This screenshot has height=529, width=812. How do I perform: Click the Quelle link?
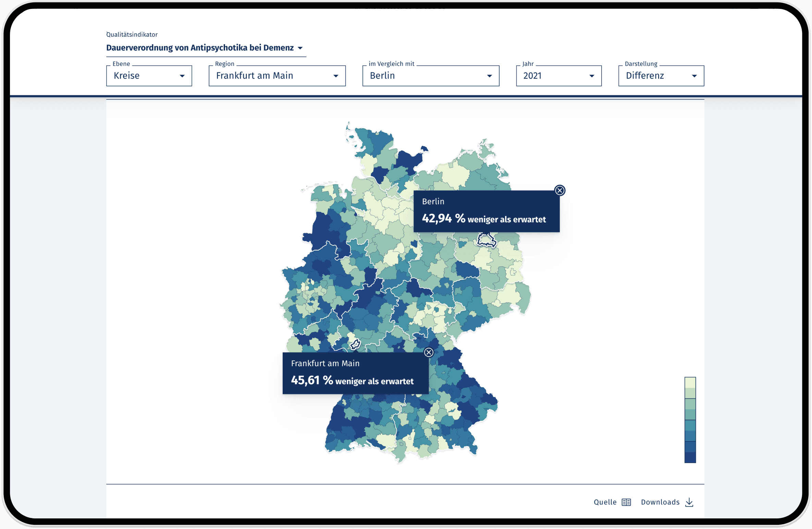click(x=605, y=502)
